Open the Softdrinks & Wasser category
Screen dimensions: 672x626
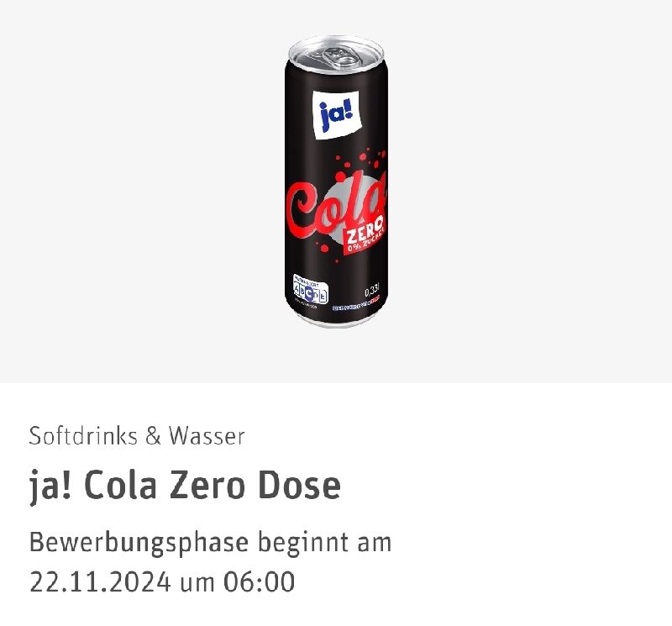pos(137,435)
